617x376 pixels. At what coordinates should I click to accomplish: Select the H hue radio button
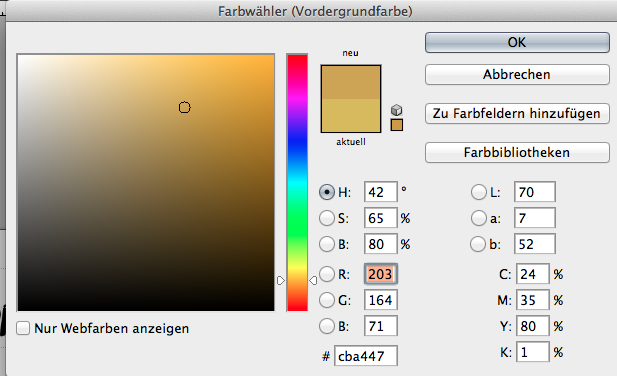327,192
